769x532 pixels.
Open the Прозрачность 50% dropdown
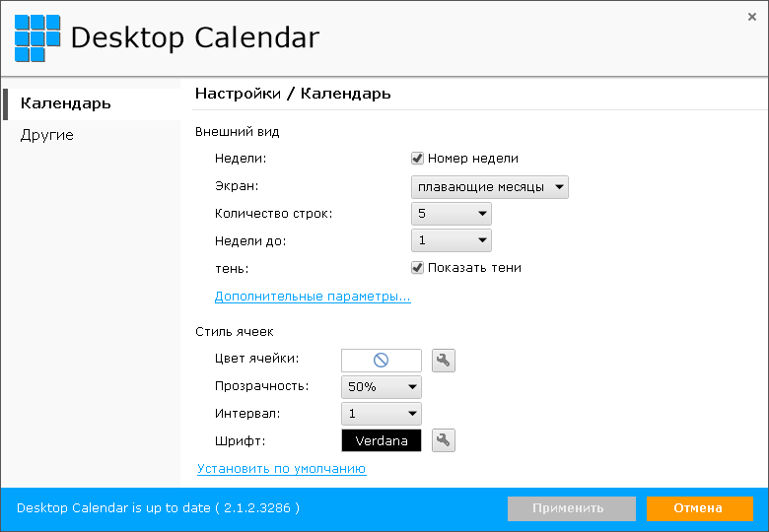[382, 387]
